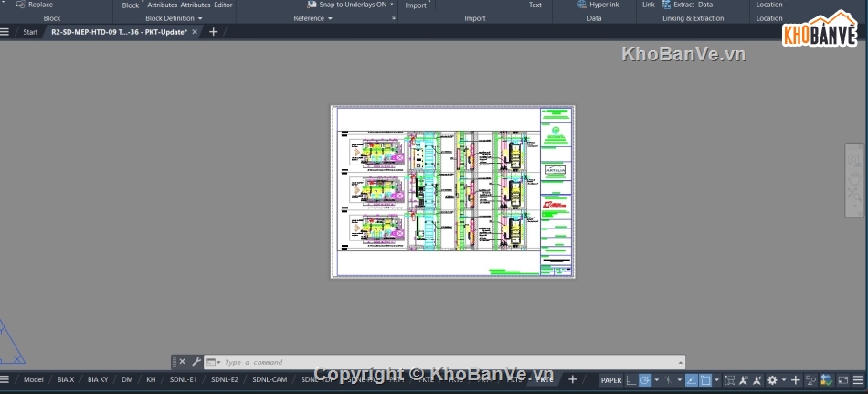The image size is (868, 394).
Task: Close the PKT-Update drawing tab
Action: pos(195,32)
